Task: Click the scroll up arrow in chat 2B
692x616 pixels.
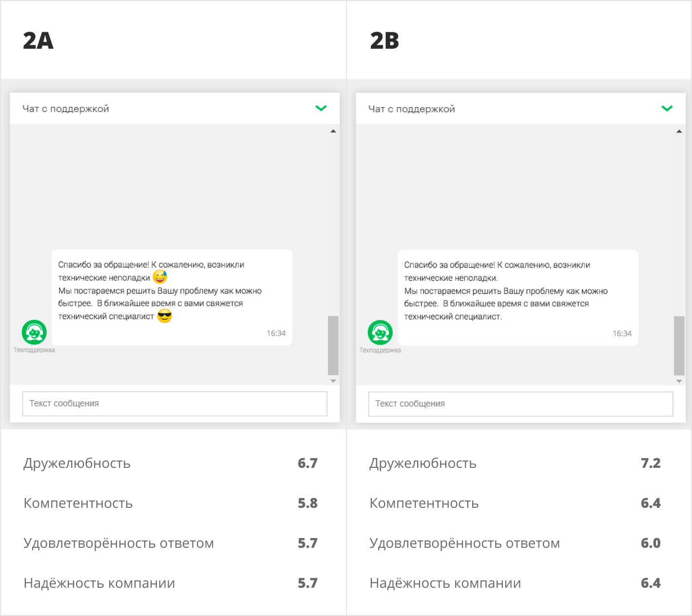Action: (679, 131)
